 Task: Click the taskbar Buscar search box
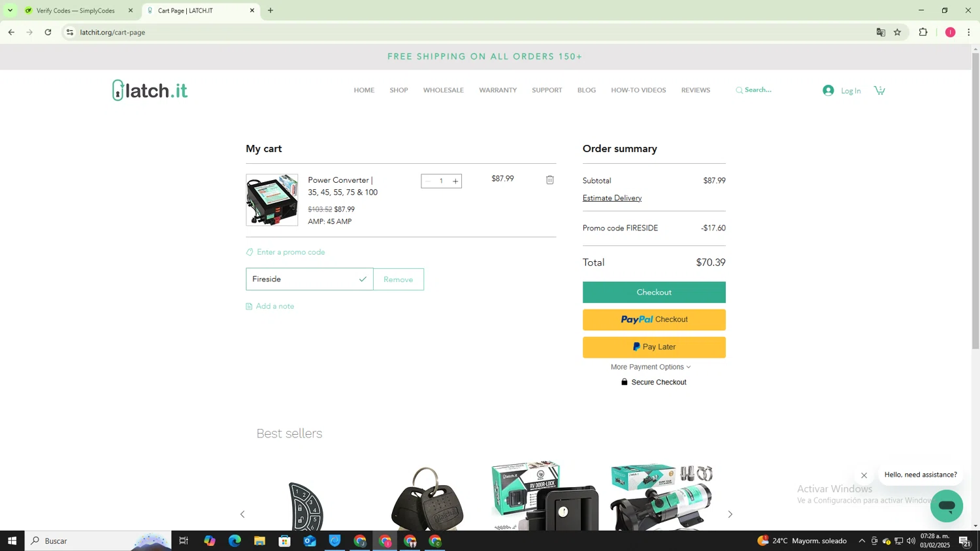(98, 541)
